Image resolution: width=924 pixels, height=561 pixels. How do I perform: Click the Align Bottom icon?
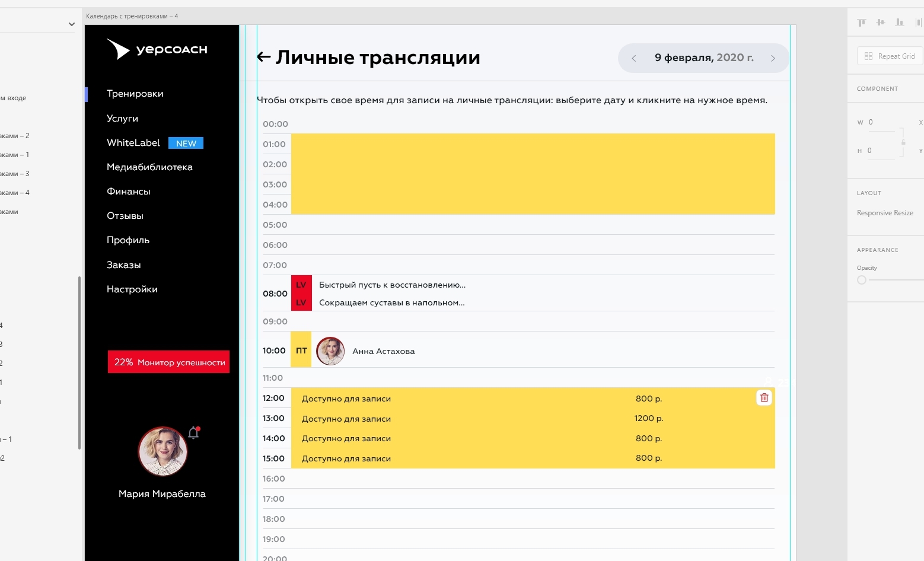900,23
